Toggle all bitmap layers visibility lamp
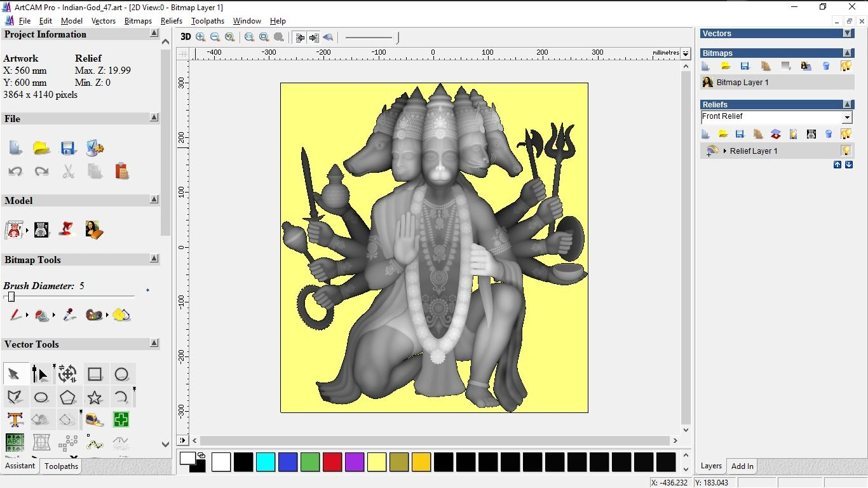 846,65
